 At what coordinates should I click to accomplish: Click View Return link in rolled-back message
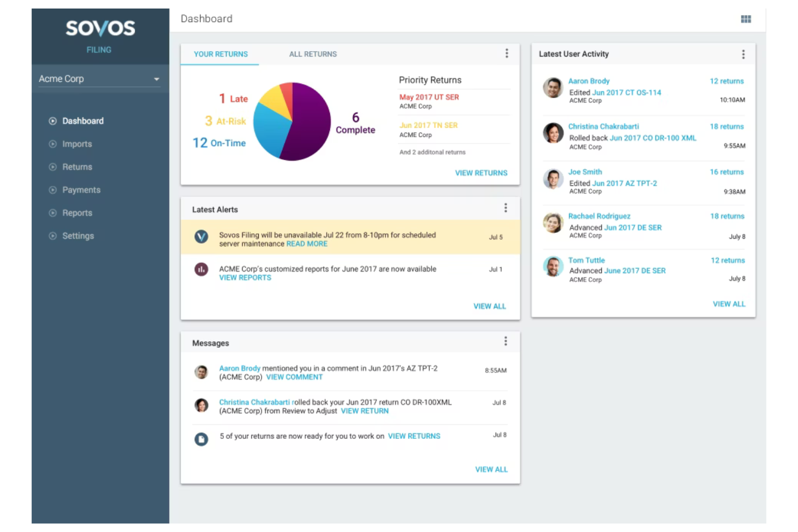click(364, 411)
